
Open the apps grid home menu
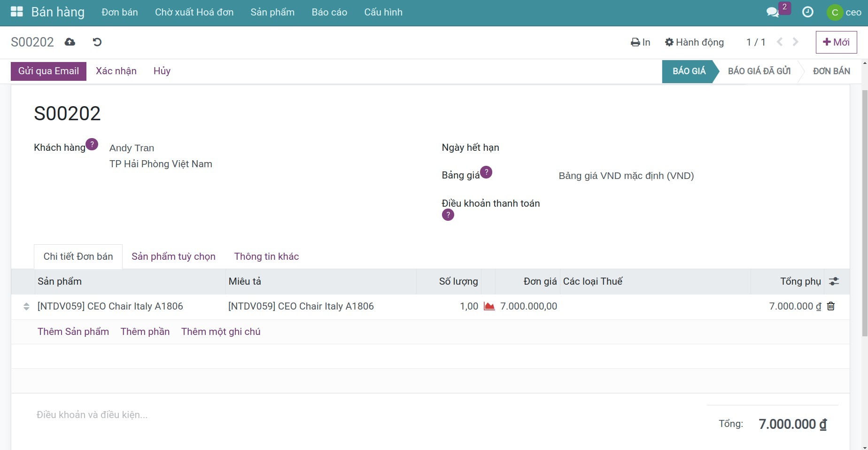(17, 12)
